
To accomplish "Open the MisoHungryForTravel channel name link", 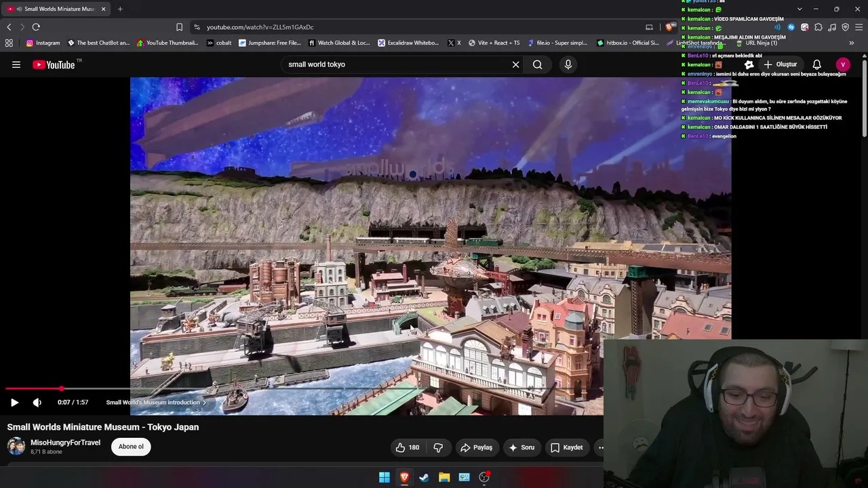I will point(65,443).
